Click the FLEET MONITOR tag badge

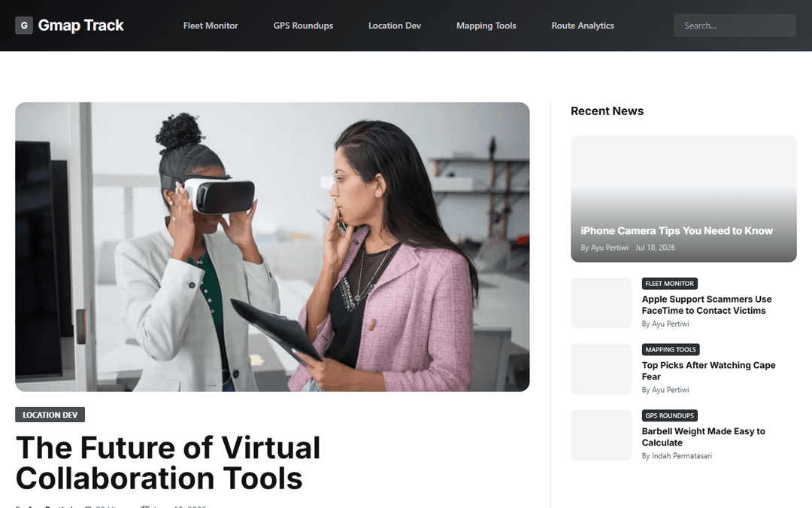(x=669, y=284)
